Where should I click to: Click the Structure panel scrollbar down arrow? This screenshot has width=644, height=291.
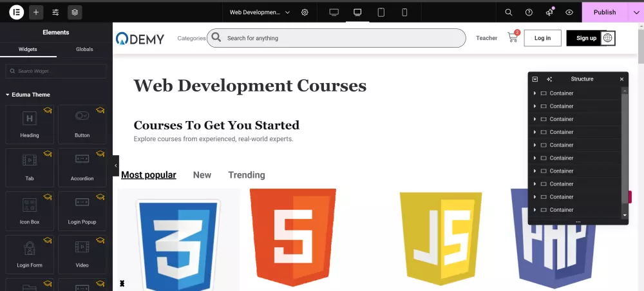click(625, 215)
